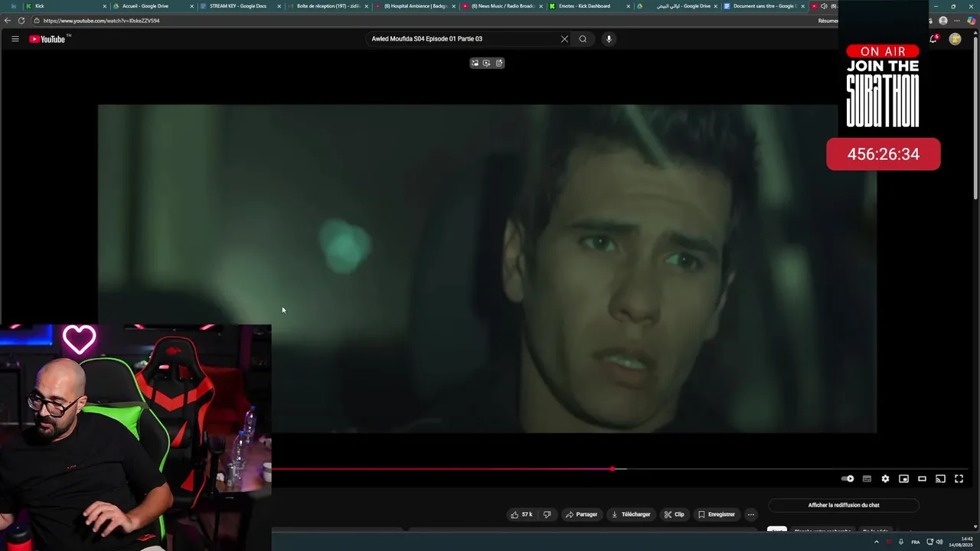Click the Résumer button in toolbar
The image size is (980, 551).
coord(828,21)
